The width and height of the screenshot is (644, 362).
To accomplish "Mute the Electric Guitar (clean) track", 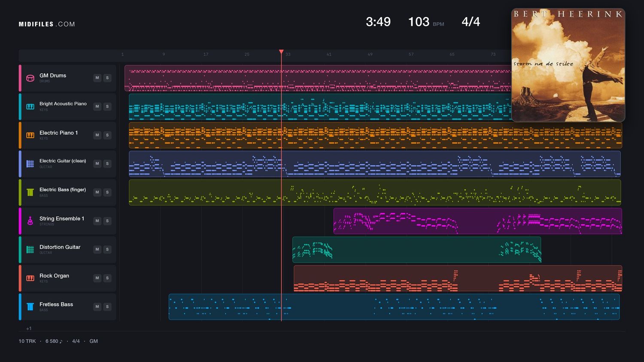I will pyautogui.click(x=97, y=163).
